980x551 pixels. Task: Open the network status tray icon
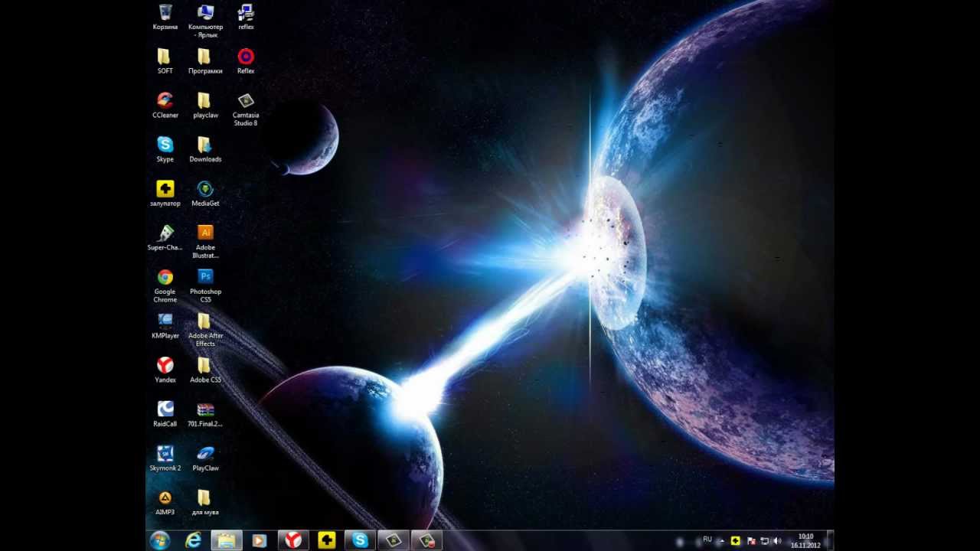pos(764,541)
